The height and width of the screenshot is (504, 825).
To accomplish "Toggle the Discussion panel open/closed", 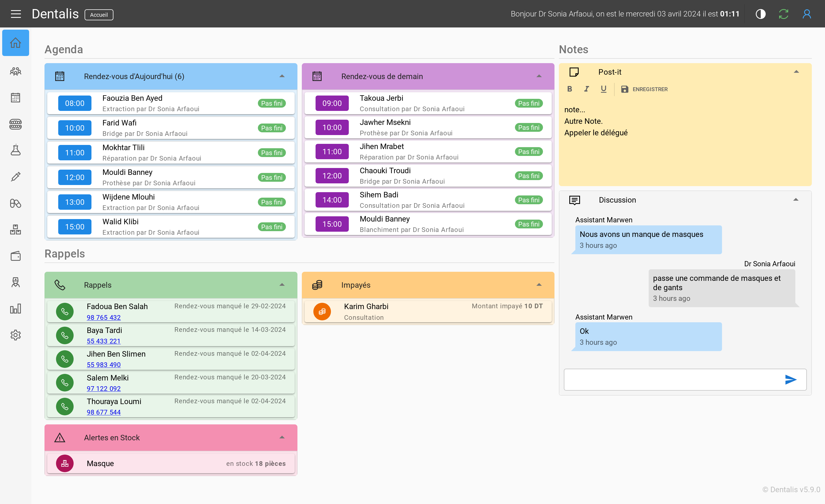I will (796, 200).
